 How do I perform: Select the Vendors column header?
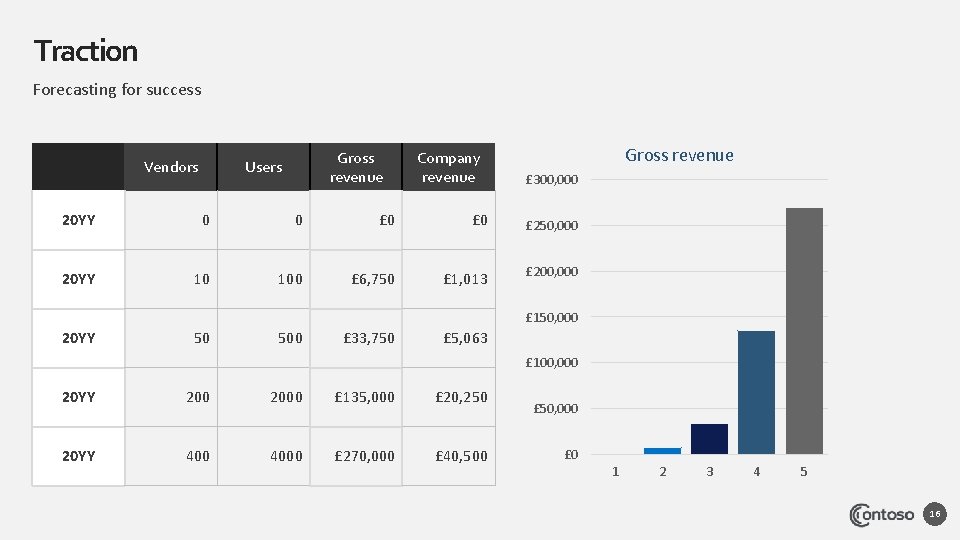pyautogui.click(x=171, y=167)
